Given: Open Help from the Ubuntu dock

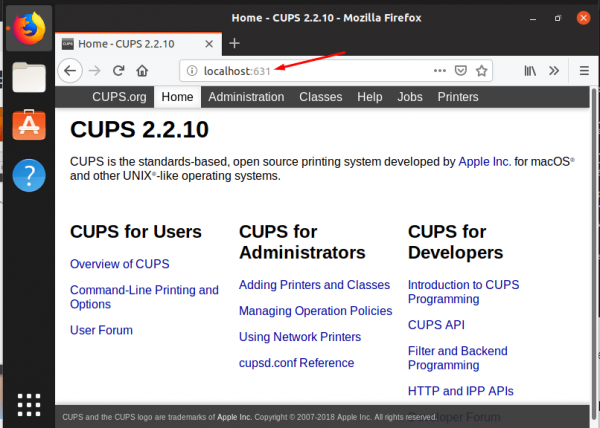Looking at the screenshot, I should point(29,175).
